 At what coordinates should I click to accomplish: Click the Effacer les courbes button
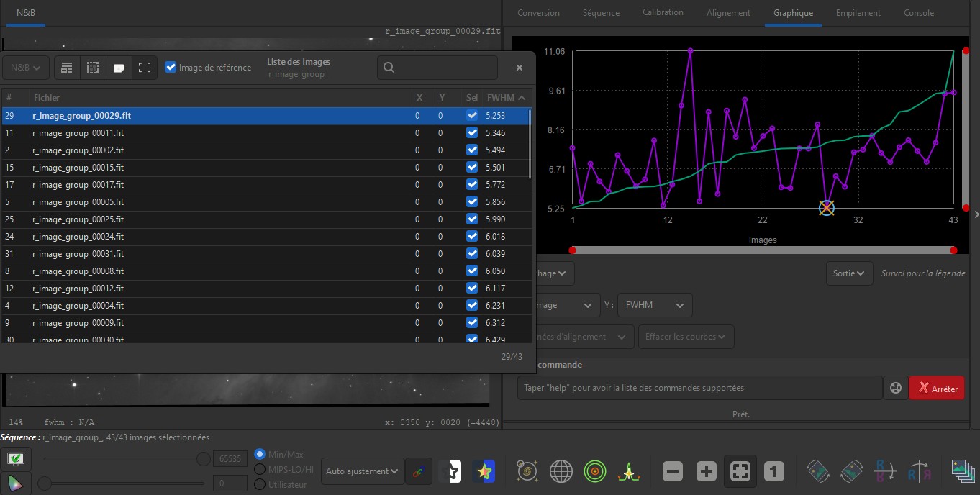point(686,337)
